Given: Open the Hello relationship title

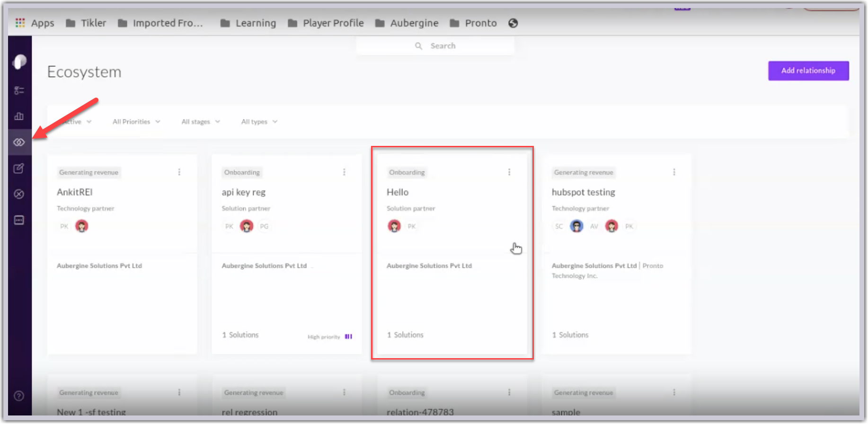Looking at the screenshot, I should [398, 192].
